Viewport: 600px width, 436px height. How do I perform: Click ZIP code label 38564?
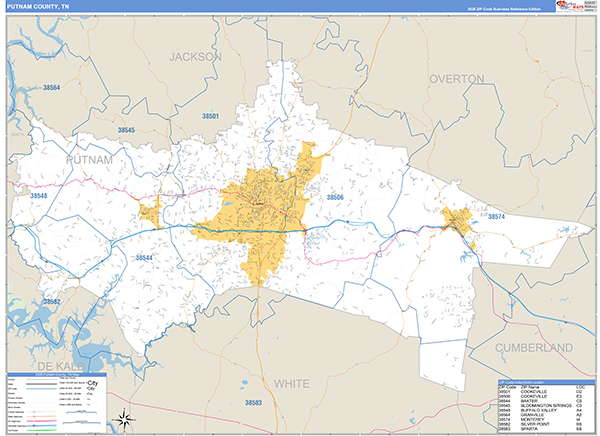[51, 88]
